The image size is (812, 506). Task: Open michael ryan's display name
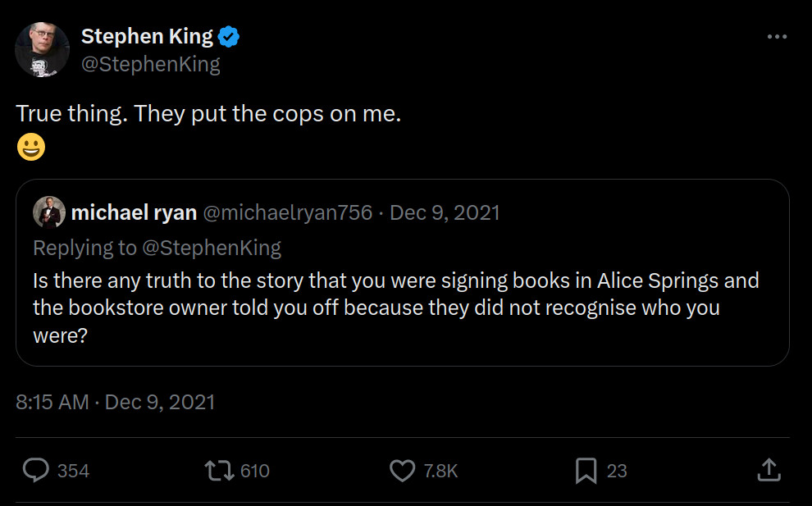tap(134, 213)
